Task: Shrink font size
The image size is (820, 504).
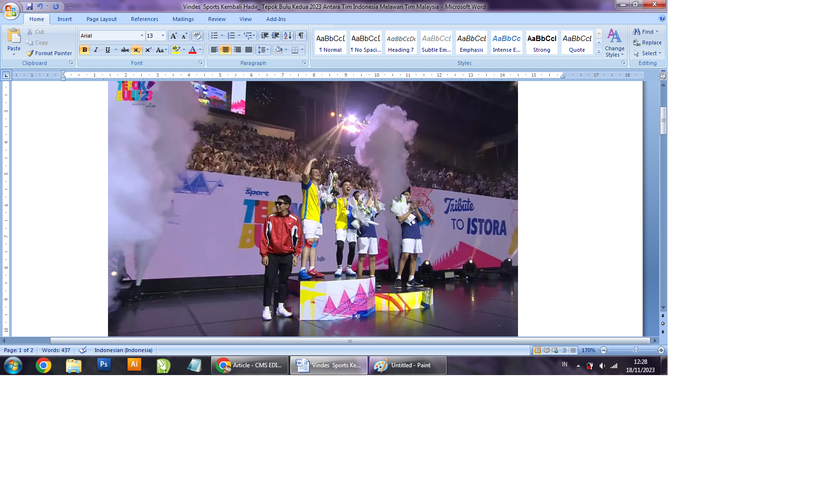Action: (184, 36)
